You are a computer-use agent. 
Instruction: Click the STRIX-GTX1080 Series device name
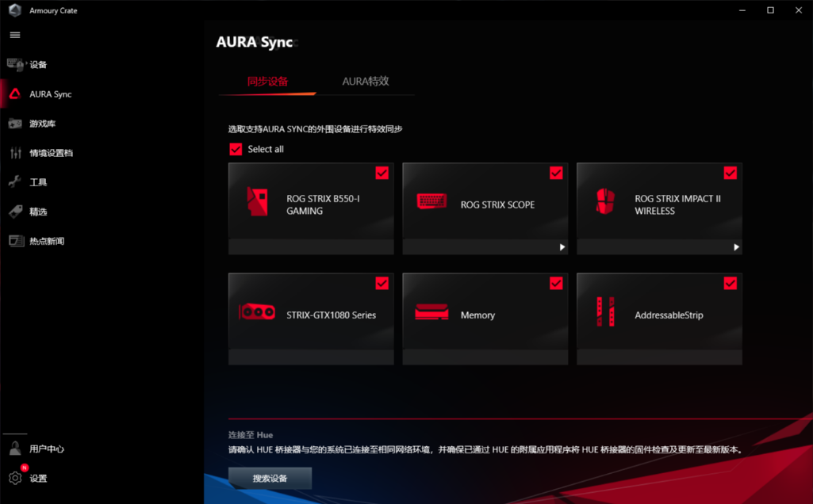pyautogui.click(x=332, y=315)
